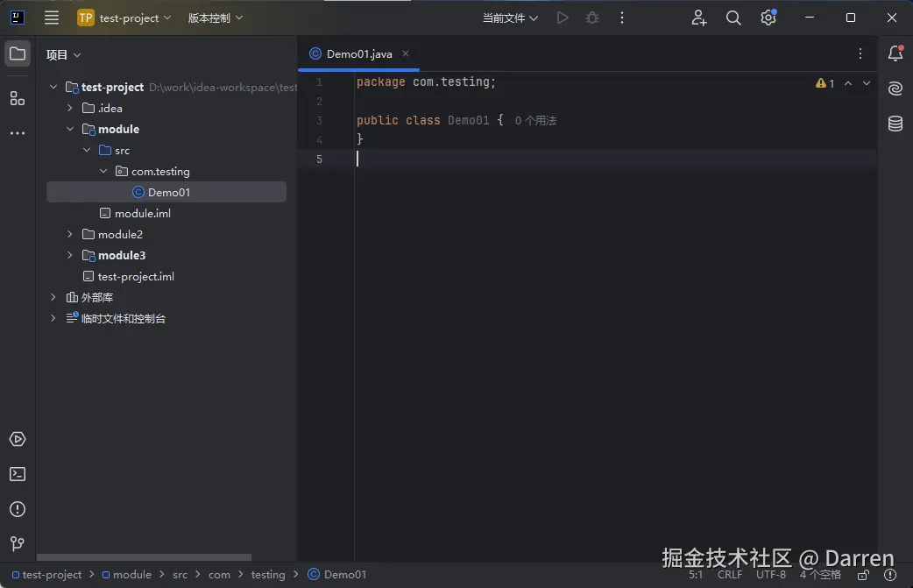Click src breadcrumb in navigation bar
Image resolution: width=913 pixels, height=588 pixels.
[180, 575]
